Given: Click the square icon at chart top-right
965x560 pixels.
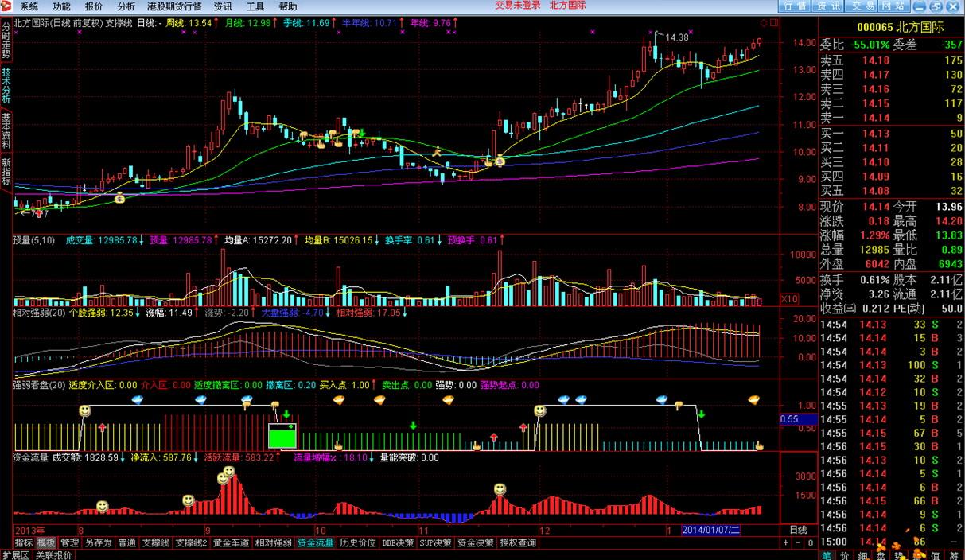Looking at the screenshot, I should 773,23.
